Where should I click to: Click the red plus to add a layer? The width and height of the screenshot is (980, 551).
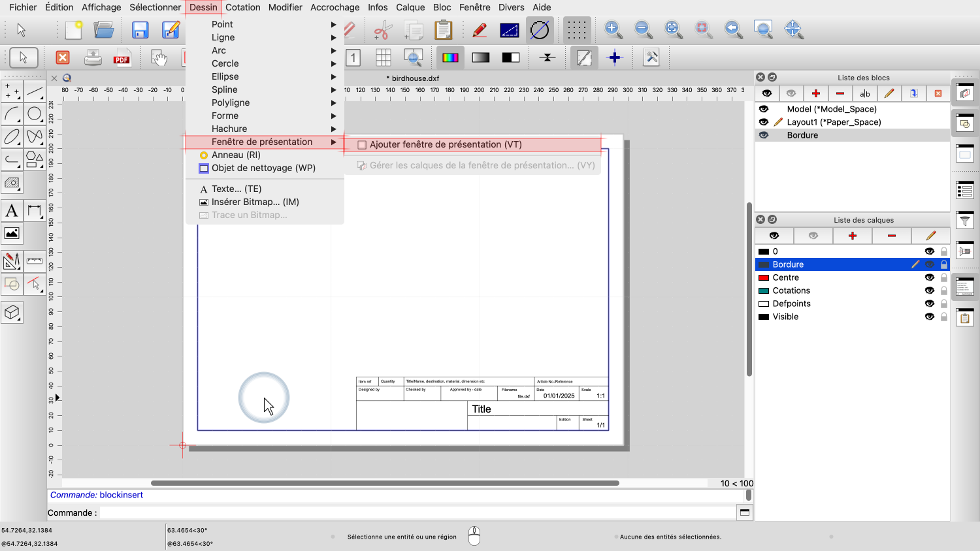point(852,236)
